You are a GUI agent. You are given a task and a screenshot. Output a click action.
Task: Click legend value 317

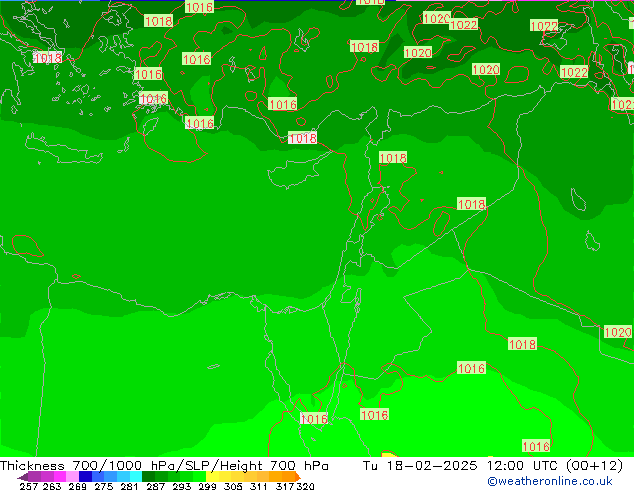coord(285,486)
